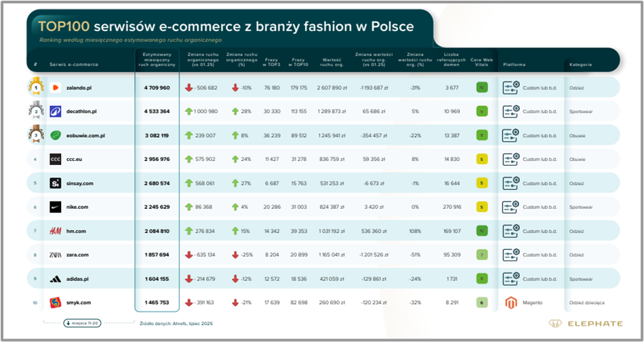Select the 'Kategoria' column header
644x342 pixels.
(580, 65)
